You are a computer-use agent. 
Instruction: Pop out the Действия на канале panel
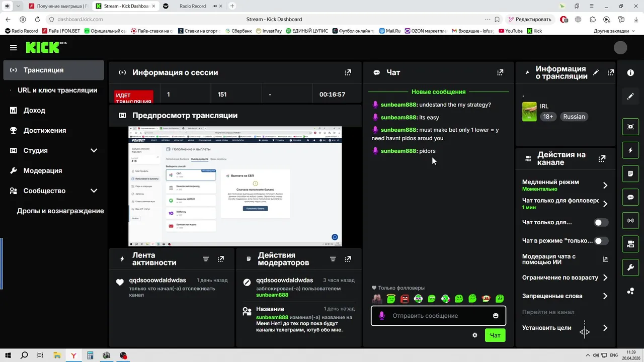tap(602, 158)
